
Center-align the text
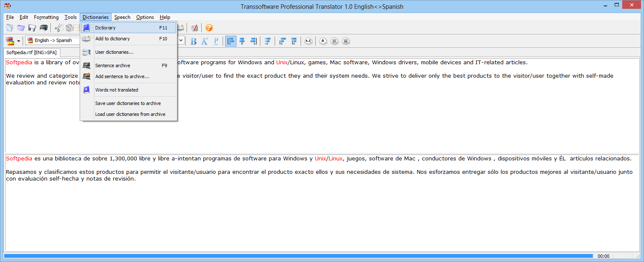click(x=242, y=41)
